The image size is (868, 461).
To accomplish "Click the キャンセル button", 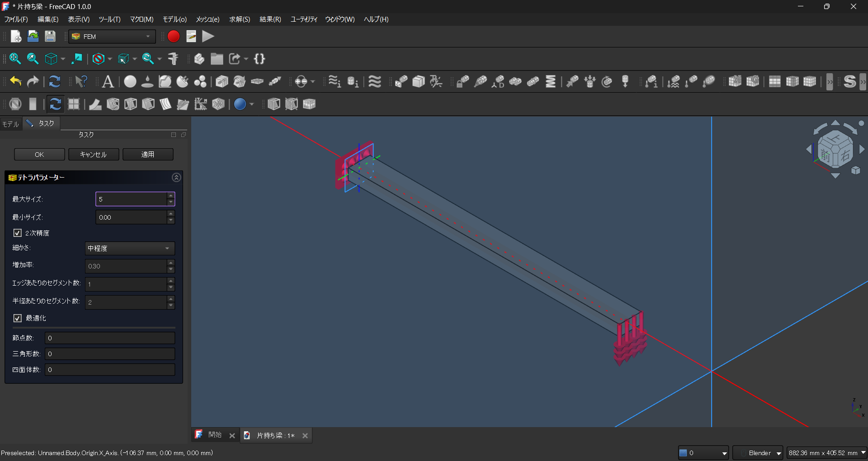I will point(94,155).
